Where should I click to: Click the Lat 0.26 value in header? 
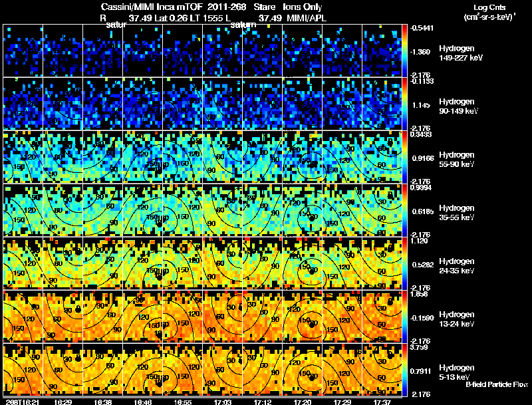(x=171, y=18)
